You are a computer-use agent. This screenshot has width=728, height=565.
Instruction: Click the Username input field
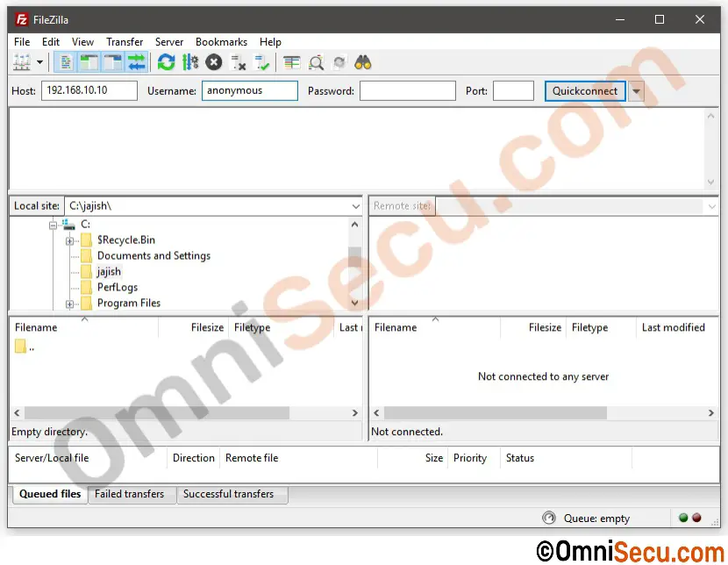pos(250,90)
